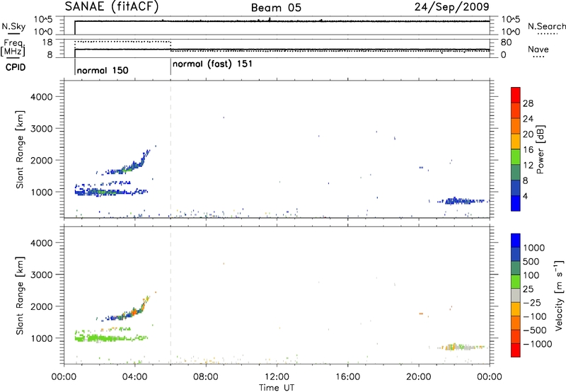This screenshot has height=392, width=566.
Task: Click the left 10^5 noise tick label
Action: (43, 19)
